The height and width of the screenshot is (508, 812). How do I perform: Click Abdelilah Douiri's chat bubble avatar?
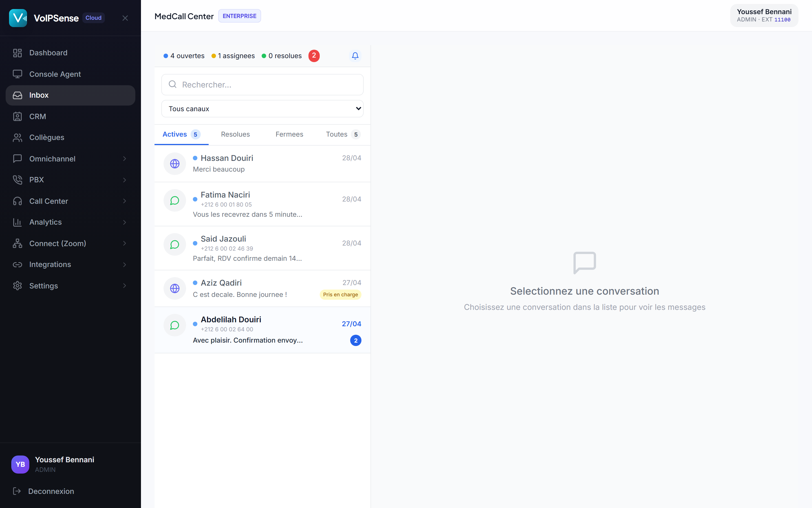(x=175, y=325)
